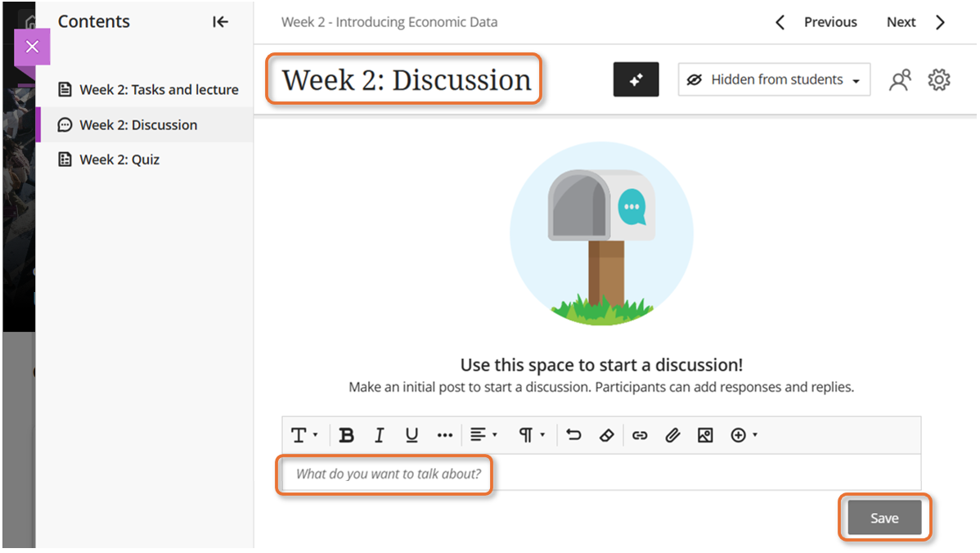980x553 pixels.
Task: Toggle bold formatting in the editor
Action: pyautogui.click(x=346, y=435)
